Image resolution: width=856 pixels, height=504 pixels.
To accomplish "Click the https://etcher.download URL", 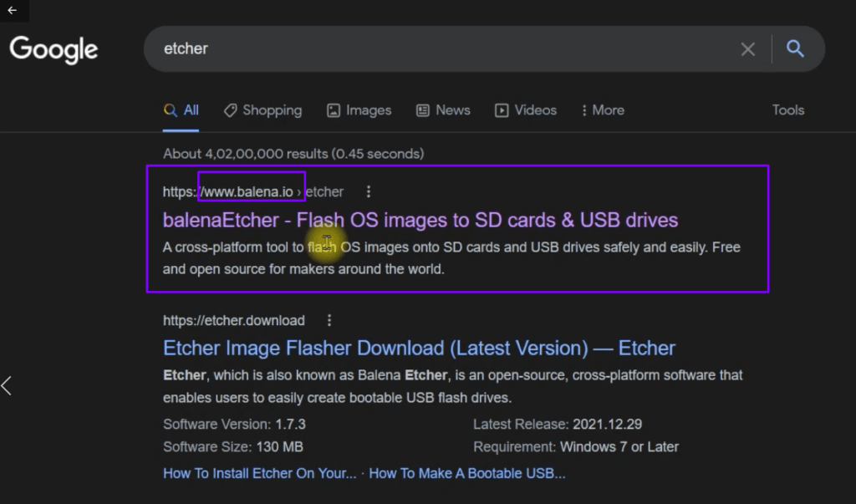I will (234, 320).
